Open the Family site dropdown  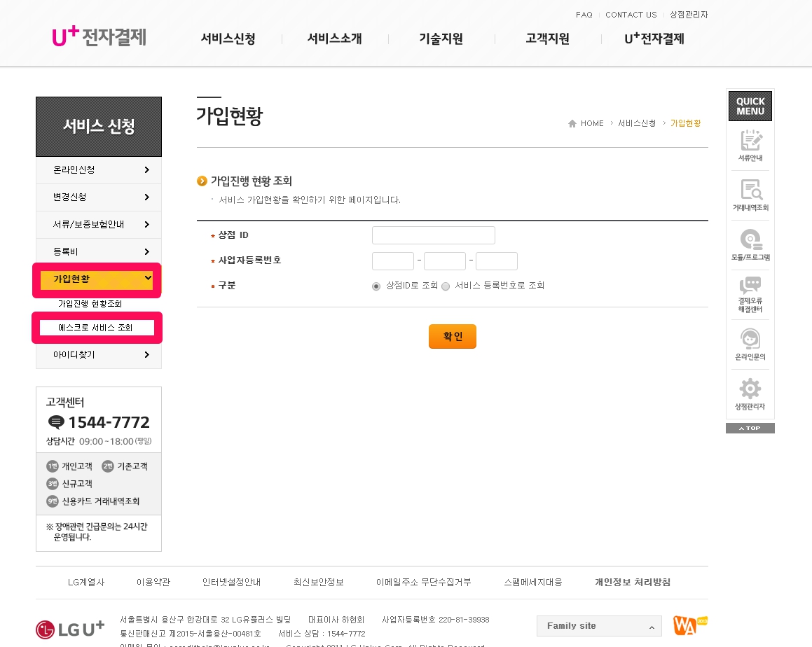click(599, 626)
